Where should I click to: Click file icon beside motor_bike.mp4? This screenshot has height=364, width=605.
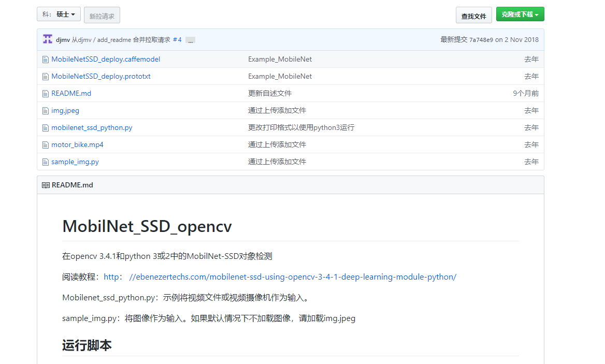[x=46, y=145]
